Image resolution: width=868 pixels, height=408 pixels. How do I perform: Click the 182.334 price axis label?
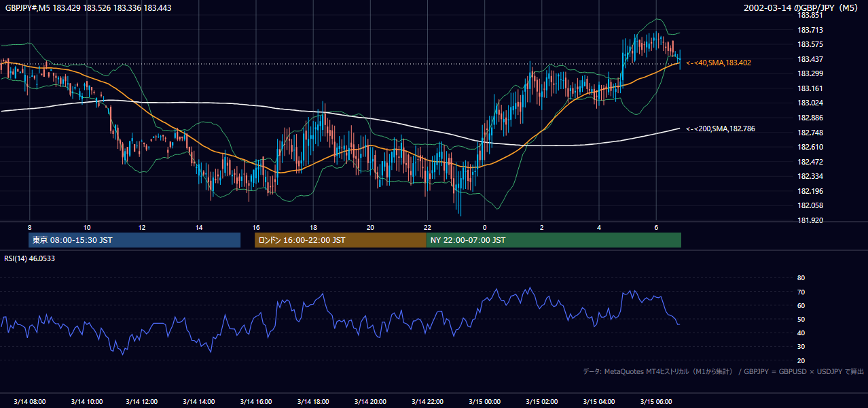[810, 177]
